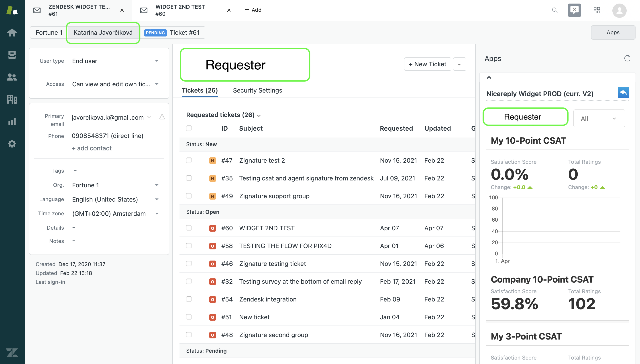Select checkbox for ticket #60 WIDGET 2ND TEST
The height and width of the screenshot is (364, 640).
(189, 228)
